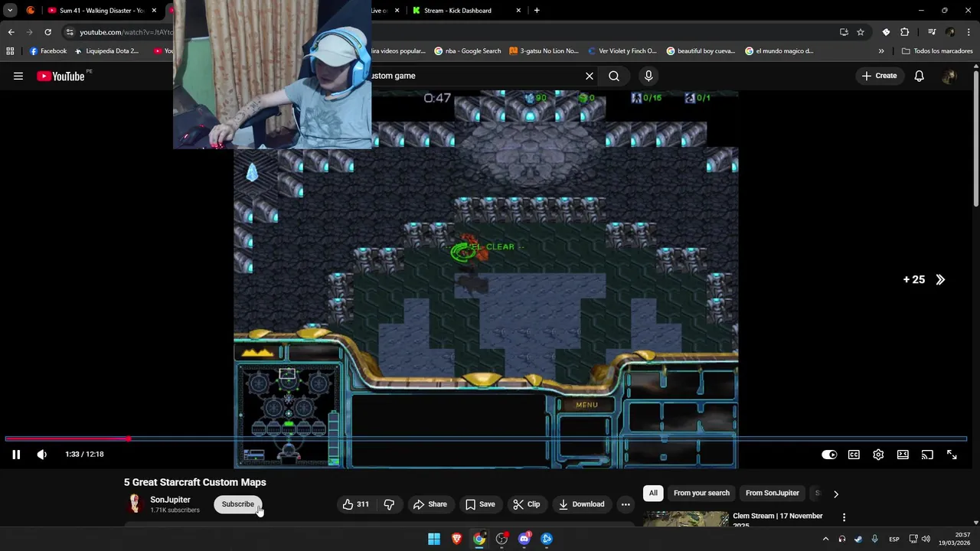
Task: Enter fullscreen mode
Action: tap(952, 455)
